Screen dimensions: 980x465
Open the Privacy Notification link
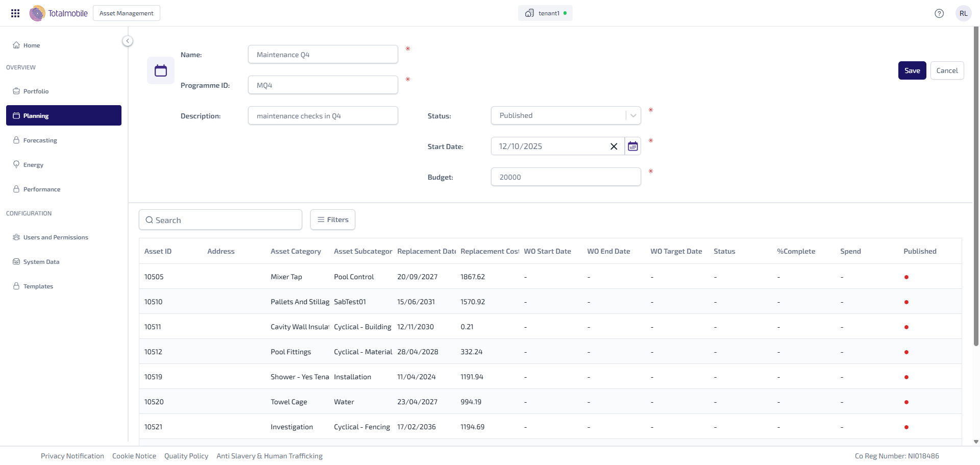pos(72,456)
